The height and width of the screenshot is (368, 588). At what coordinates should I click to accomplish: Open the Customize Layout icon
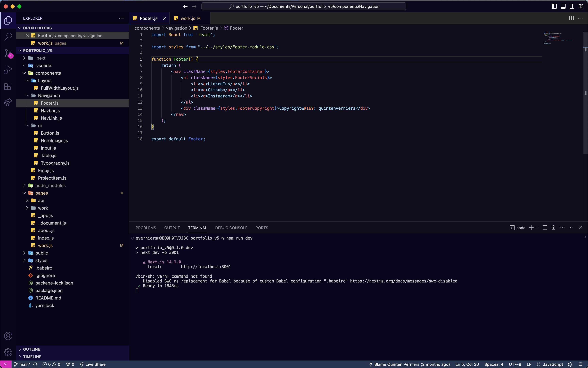[x=581, y=6]
